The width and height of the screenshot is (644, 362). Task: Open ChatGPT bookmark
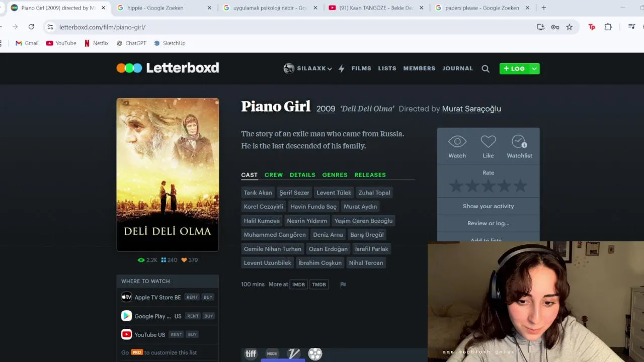point(131,43)
